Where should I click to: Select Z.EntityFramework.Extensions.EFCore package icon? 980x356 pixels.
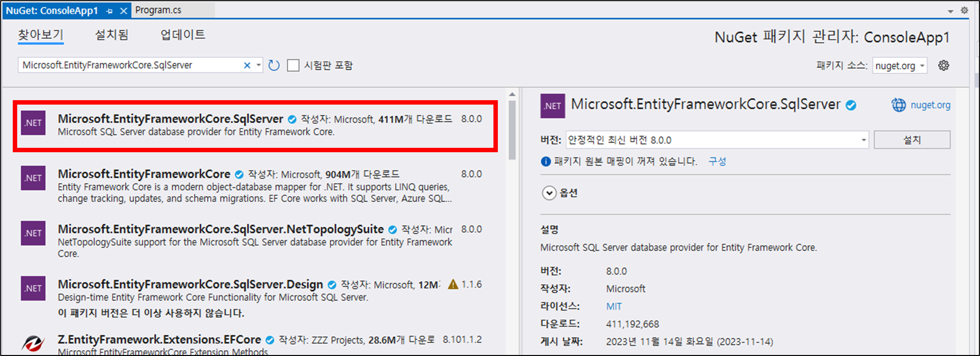pos(33,343)
